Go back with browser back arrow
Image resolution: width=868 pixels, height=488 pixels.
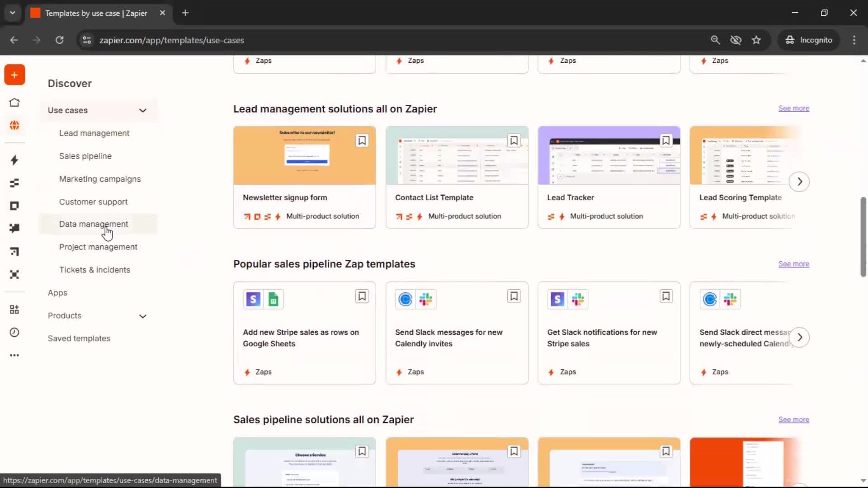pyautogui.click(x=14, y=40)
